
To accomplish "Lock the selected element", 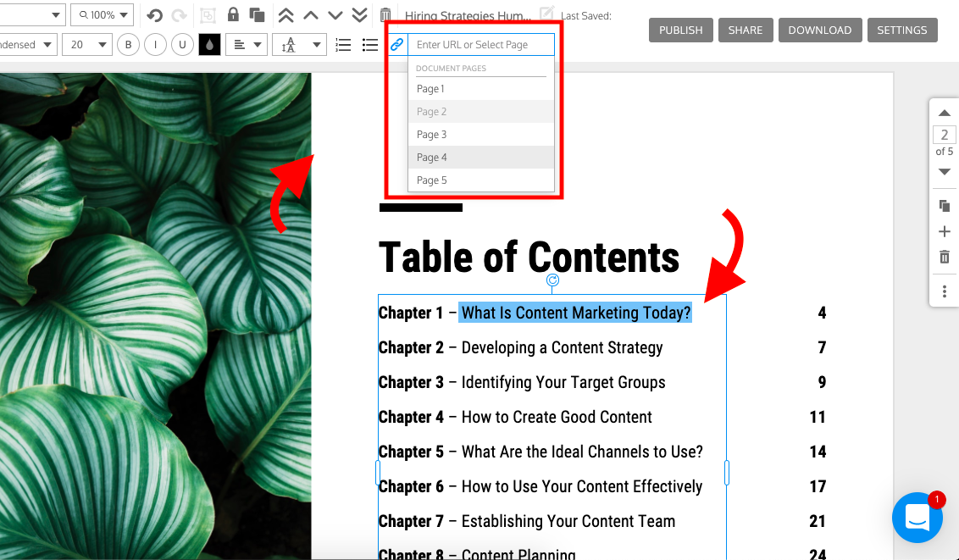I will point(233,14).
